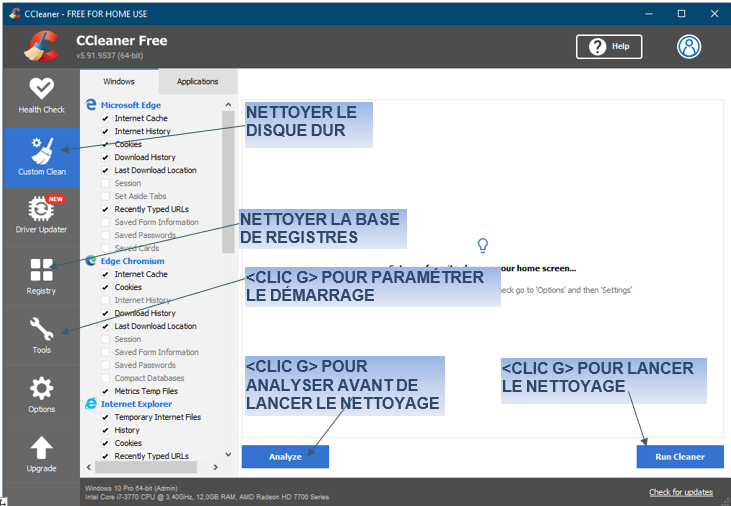Click the Microsoft Edge browser icon
This screenshot has width=731, height=506.
pyautogui.click(x=91, y=105)
